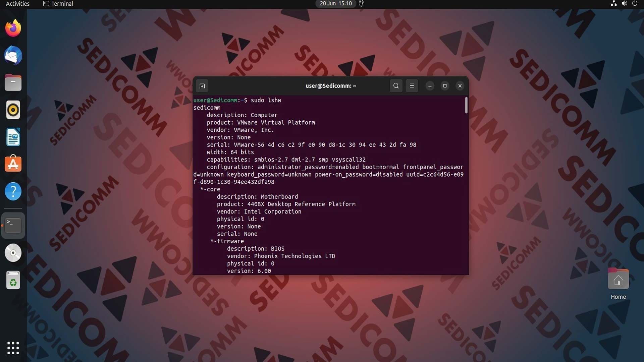
Task: Open the clock showing 20 Jun 15:10
Action: pos(336,4)
